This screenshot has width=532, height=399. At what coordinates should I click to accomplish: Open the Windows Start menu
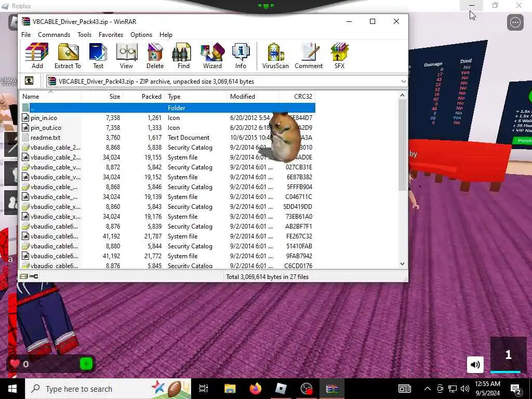click(x=12, y=389)
